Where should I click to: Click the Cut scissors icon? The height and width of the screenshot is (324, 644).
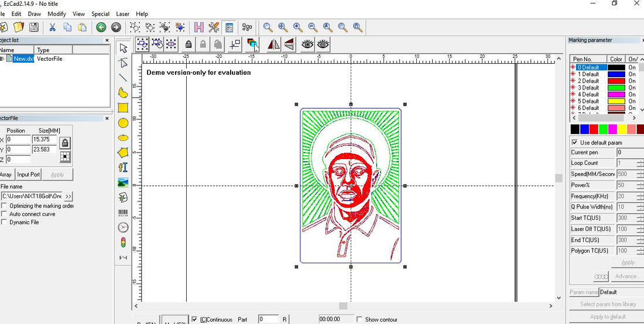click(x=52, y=27)
